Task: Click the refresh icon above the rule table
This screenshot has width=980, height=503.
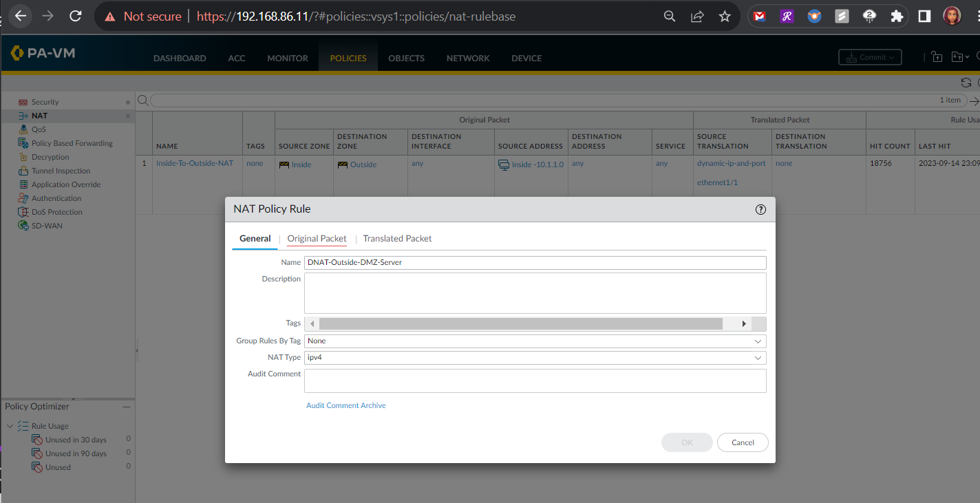Action: [x=966, y=83]
